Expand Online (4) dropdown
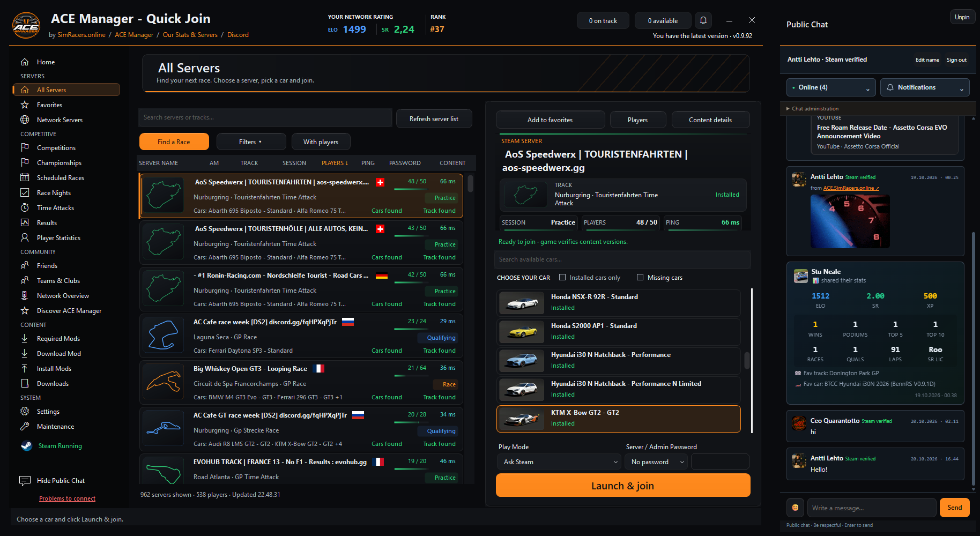Image resolution: width=980 pixels, height=536 pixels. (831, 87)
